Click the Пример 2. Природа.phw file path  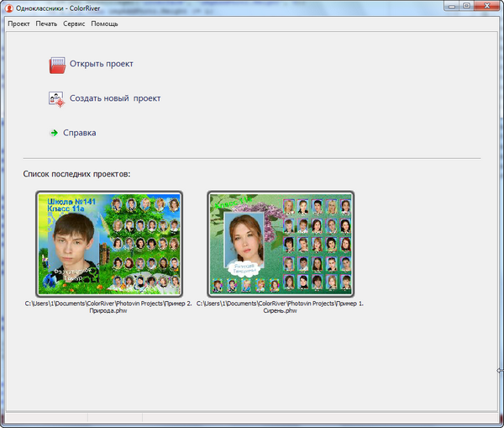click(x=108, y=307)
